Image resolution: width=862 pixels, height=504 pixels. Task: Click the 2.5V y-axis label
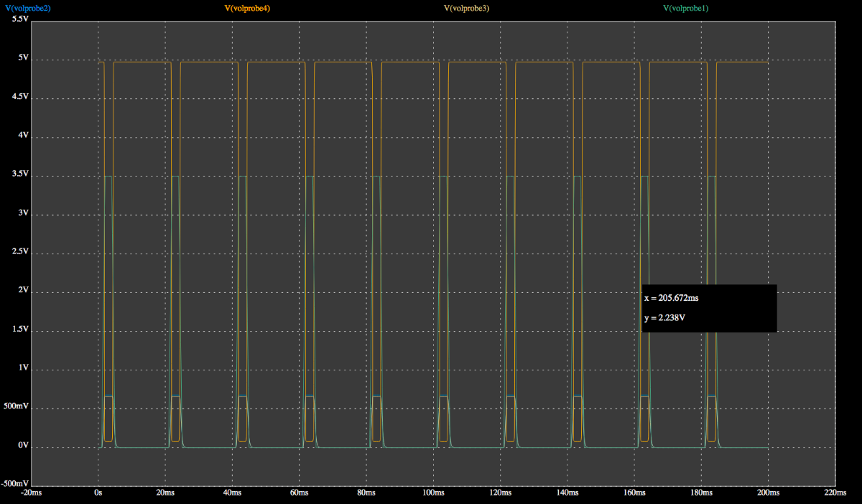pyautogui.click(x=19, y=252)
